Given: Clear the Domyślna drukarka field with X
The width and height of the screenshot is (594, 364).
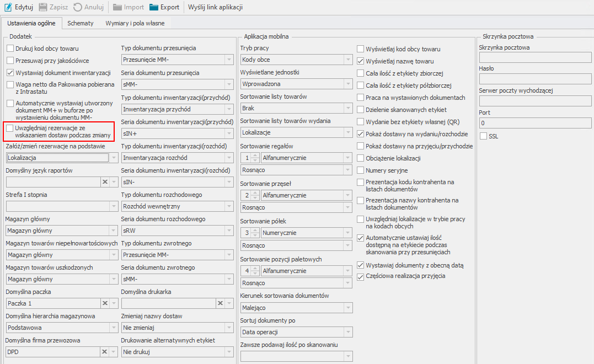Looking at the screenshot, I should coord(220,303).
